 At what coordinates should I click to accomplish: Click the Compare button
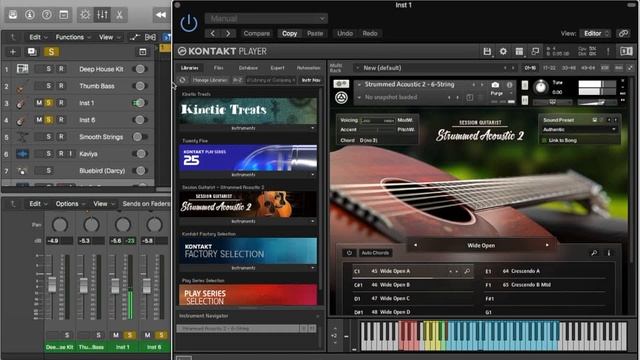tap(257, 33)
